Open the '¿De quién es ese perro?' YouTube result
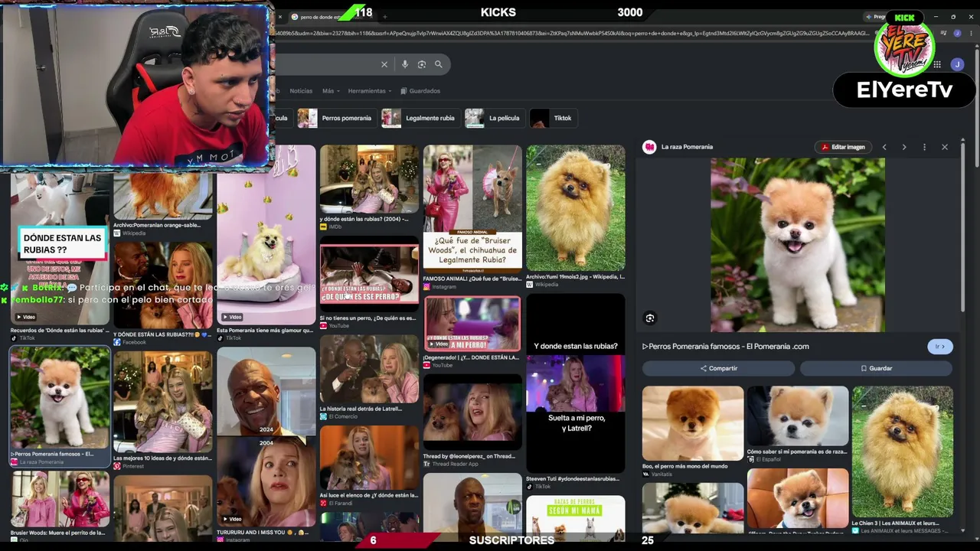 [369, 283]
